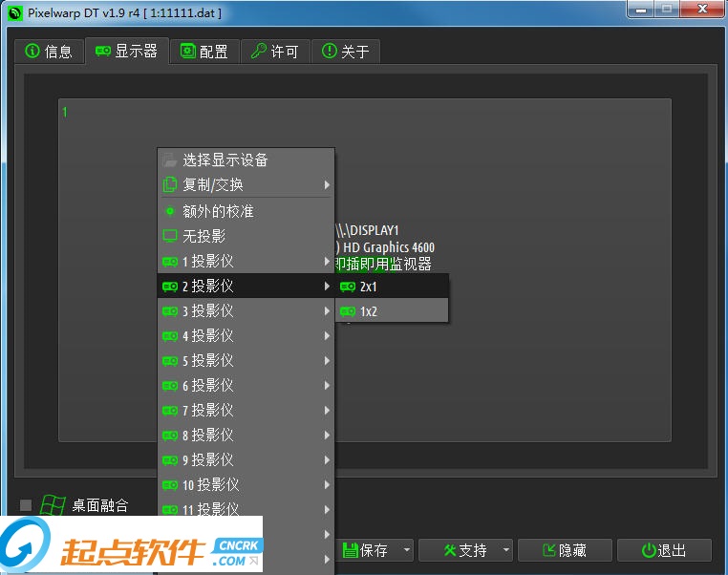Click folder icon of 选择显示设备
Viewport: 728px width, 575px height.
(x=170, y=160)
